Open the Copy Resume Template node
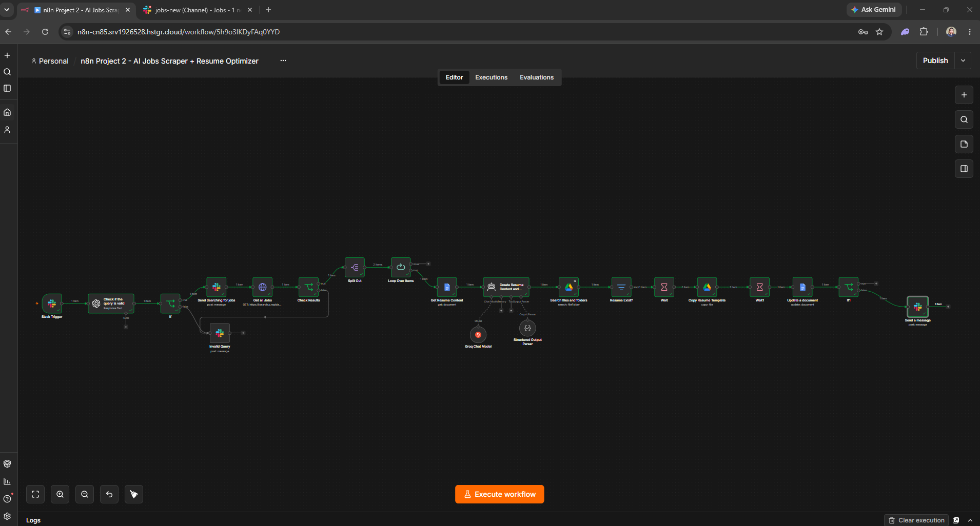This screenshot has width=980, height=526. click(x=707, y=287)
